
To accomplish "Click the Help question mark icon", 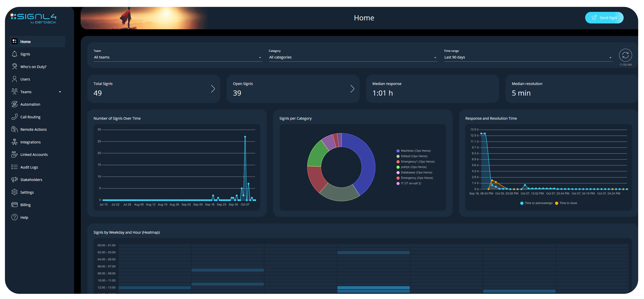I will [x=14, y=217].
